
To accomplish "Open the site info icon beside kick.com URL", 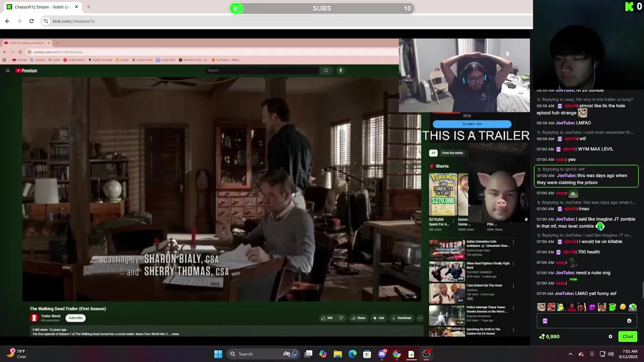I will click(x=46, y=21).
